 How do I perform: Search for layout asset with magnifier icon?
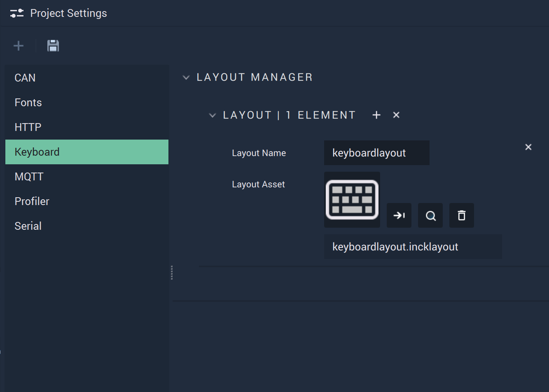coord(430,215)
